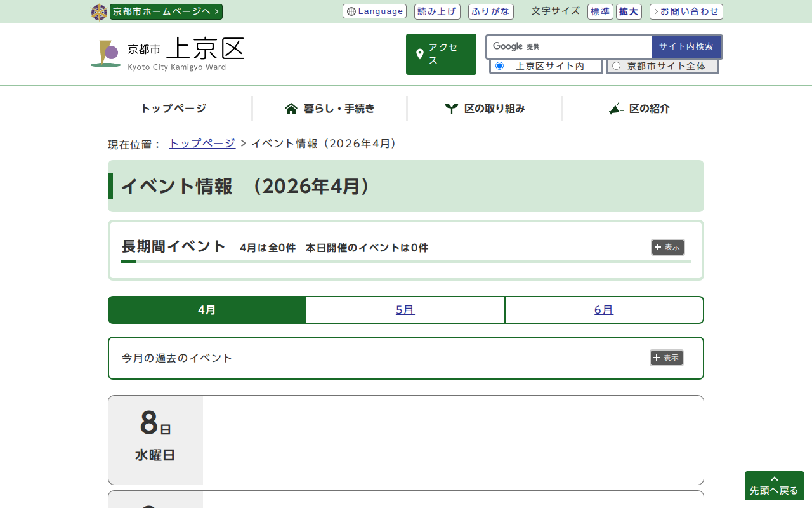
Task: Click the house icon for 暮らし・手続き
Action: tap(291, 109)
